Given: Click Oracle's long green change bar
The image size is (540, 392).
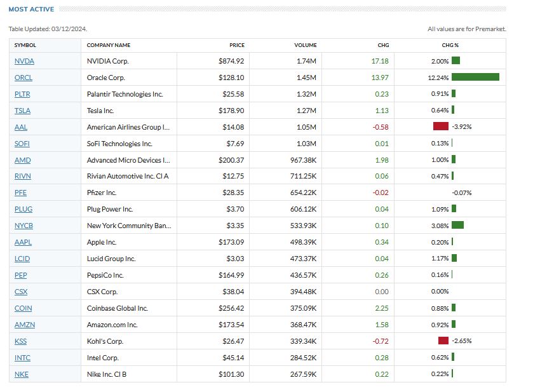Looking at the screenshot, I should tap(475, 78).
